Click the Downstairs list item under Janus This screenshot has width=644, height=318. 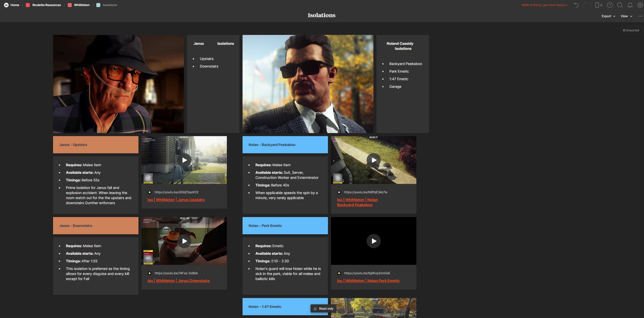coord(209,66)
